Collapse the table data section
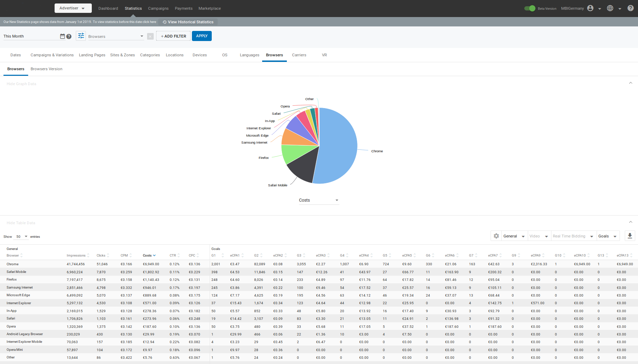Viewport: 638px width, 364px height. pos(630,222)
